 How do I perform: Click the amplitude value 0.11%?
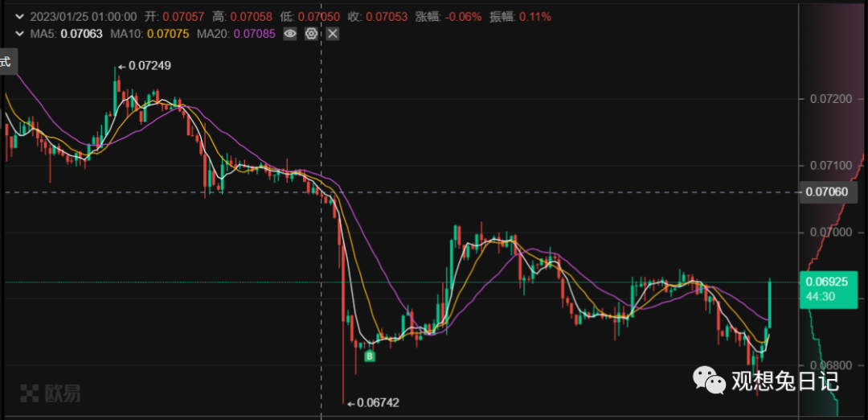point(534,17)
